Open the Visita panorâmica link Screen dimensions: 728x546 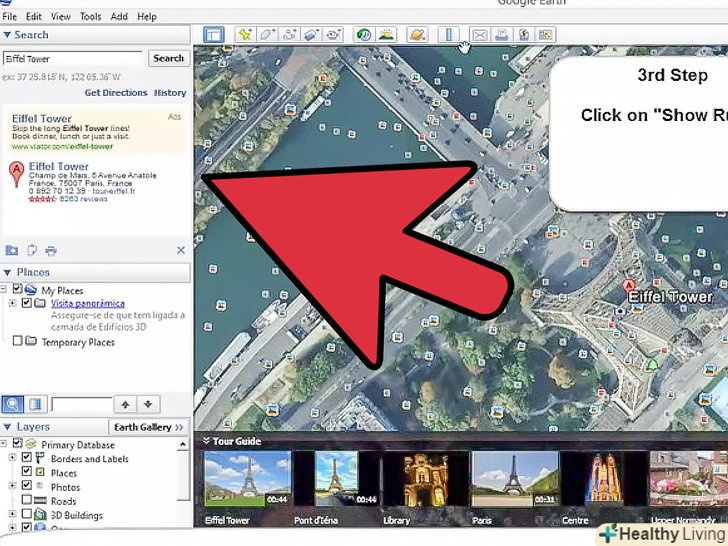point(88,304)
